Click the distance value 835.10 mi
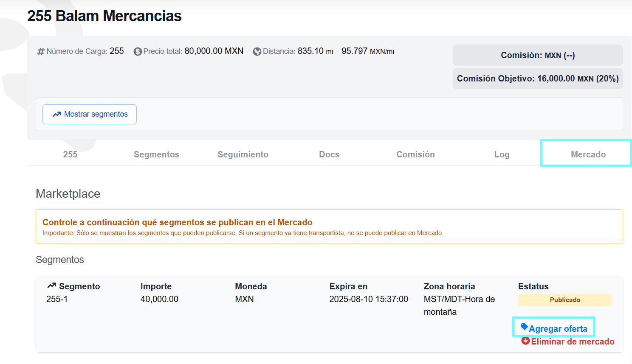The width and height of the screenshot is (632, 364). pyautogui.click(x=315, y=51)
